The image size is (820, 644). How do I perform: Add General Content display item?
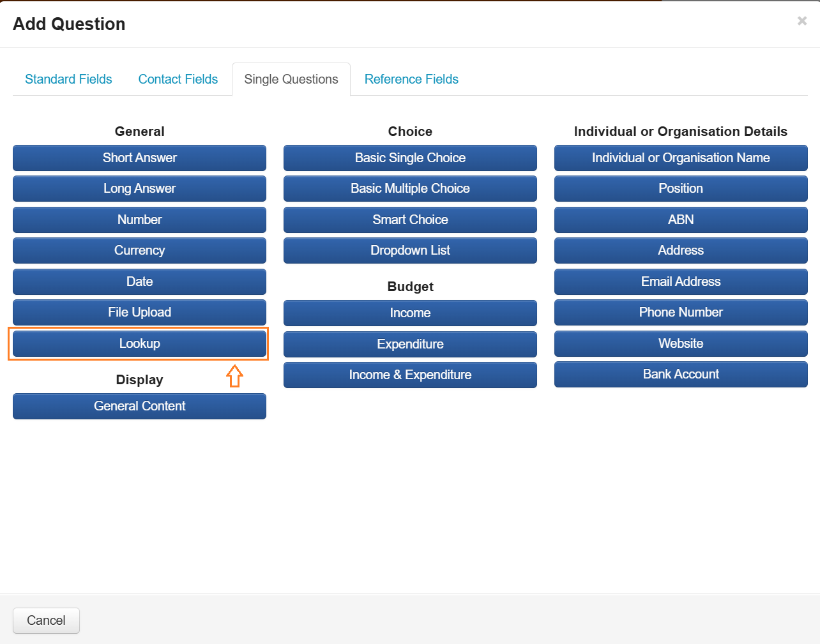139,406
